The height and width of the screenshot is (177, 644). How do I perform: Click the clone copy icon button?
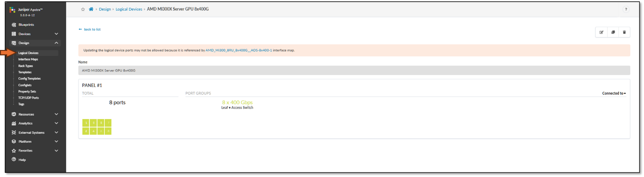tap(613, 32)
